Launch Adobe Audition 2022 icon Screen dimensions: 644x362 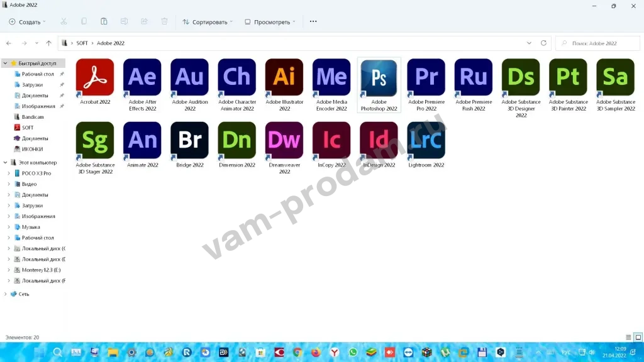[x=189, y=77]
